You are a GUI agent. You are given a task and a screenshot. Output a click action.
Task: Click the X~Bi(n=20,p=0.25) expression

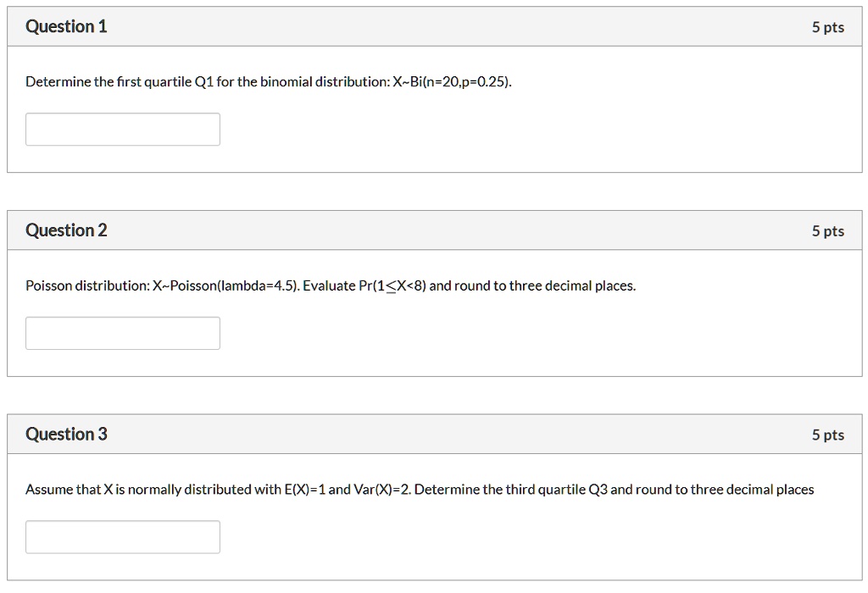point(451,82)
